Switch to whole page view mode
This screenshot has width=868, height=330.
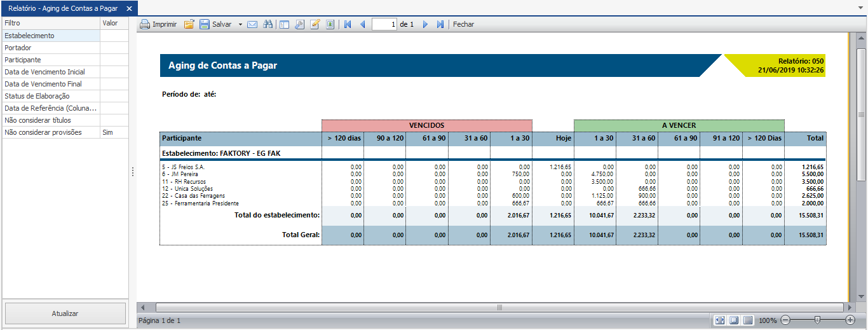point(734,320)
